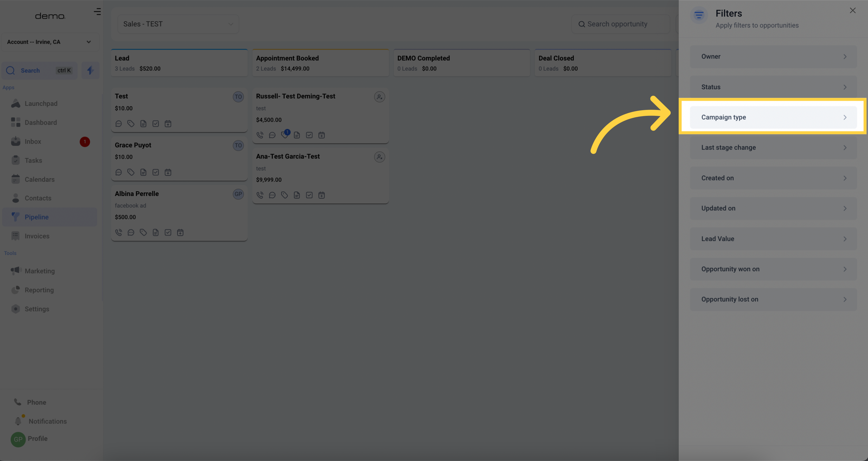Open Reporting from the sidebar
This screenshot has width=868, height=461.
pos(39,290)
